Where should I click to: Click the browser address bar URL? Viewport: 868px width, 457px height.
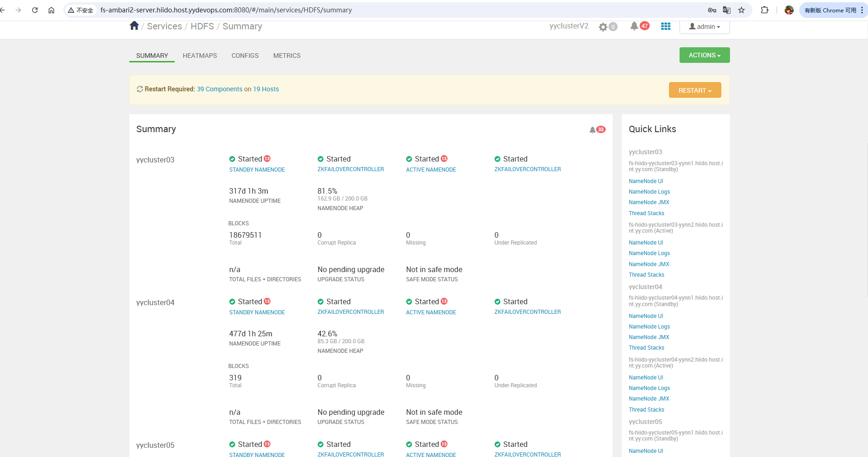click(226, 10)
